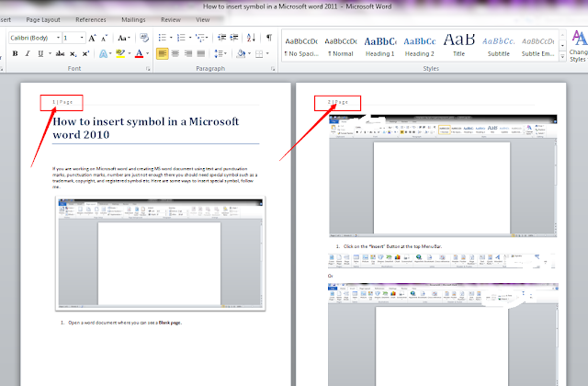Viewport: 588px width, 386px height.
Task: Open the Page Layout tab
Action: click(43, 20)
